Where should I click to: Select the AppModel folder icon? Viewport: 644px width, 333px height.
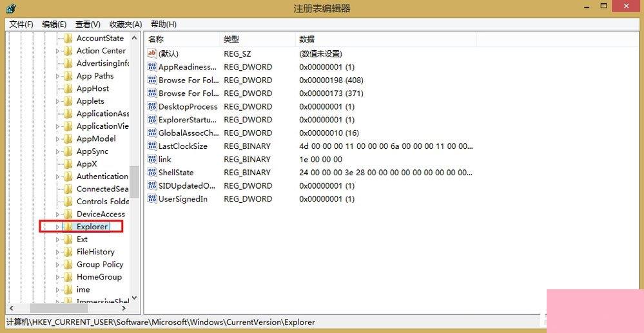(x=68, y=138)
